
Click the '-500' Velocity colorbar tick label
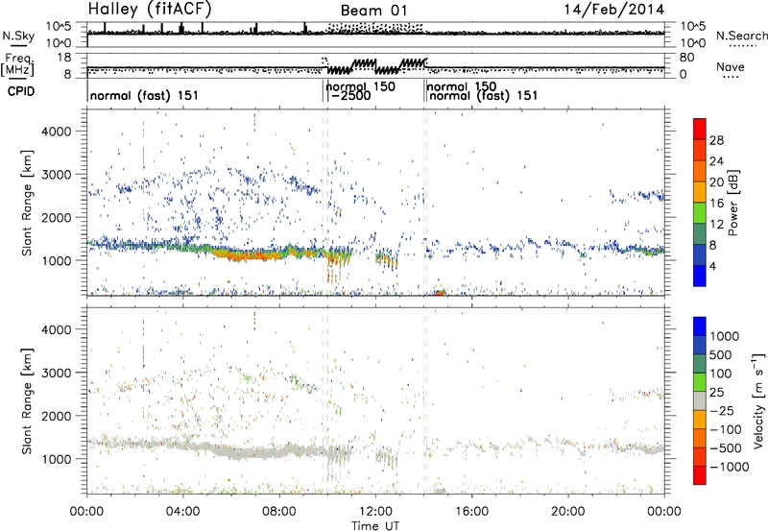tap(726, 448)
